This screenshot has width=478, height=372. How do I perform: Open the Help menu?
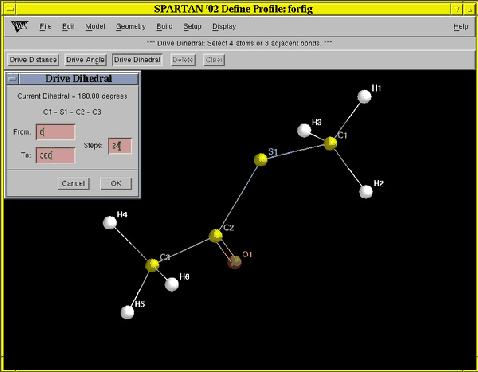point(461,27)
